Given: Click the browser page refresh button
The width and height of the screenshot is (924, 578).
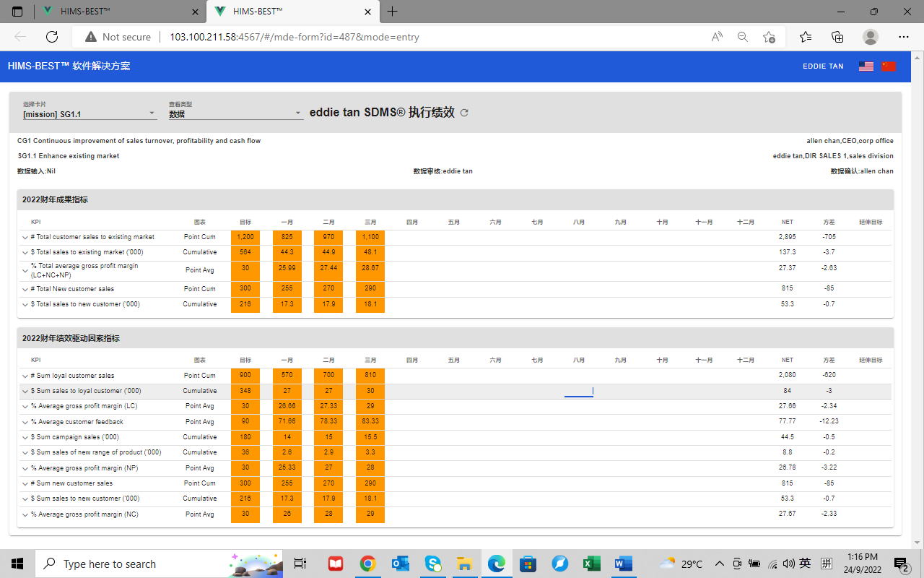Looking at the screenshot, I should [52, 37].
